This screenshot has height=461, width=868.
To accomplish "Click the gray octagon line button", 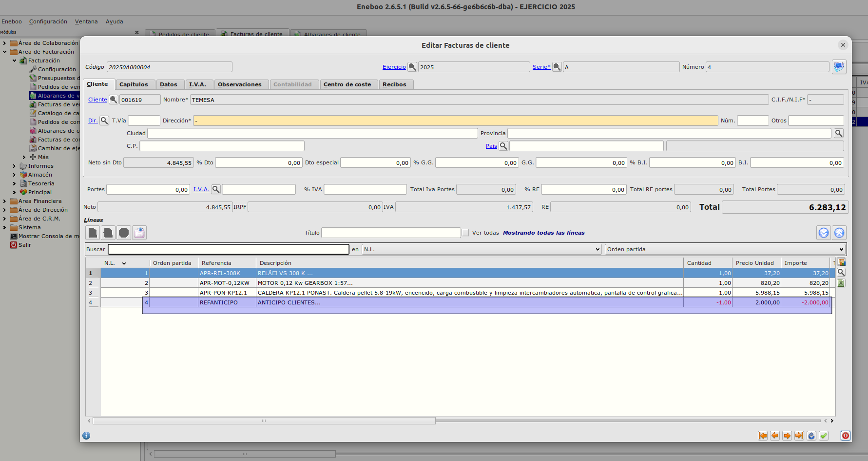I will point(124,233).
